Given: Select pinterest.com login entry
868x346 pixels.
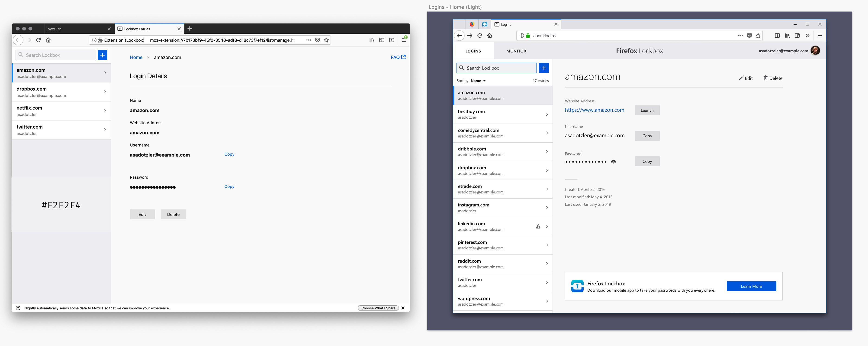Looking at the screenshot, I should point(503,245).
